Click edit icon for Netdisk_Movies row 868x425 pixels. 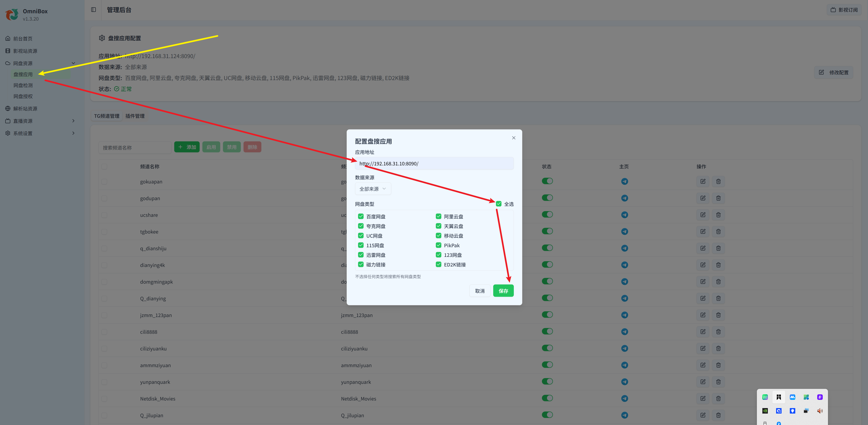(702, 398)
